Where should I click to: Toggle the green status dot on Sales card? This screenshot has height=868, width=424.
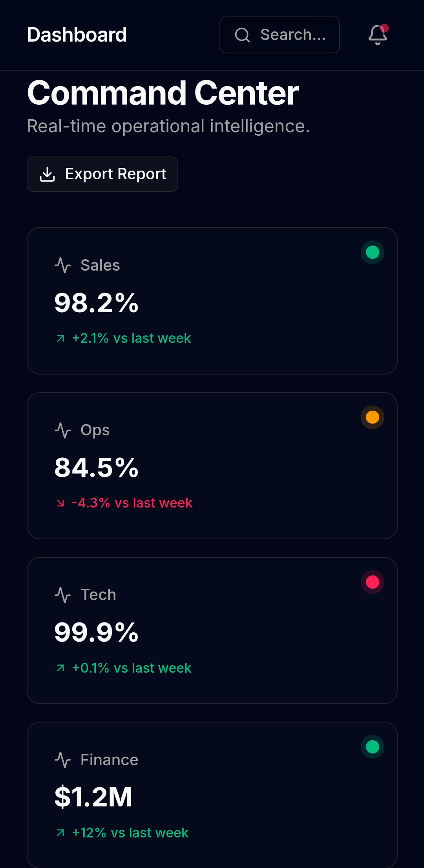(372, 252)
